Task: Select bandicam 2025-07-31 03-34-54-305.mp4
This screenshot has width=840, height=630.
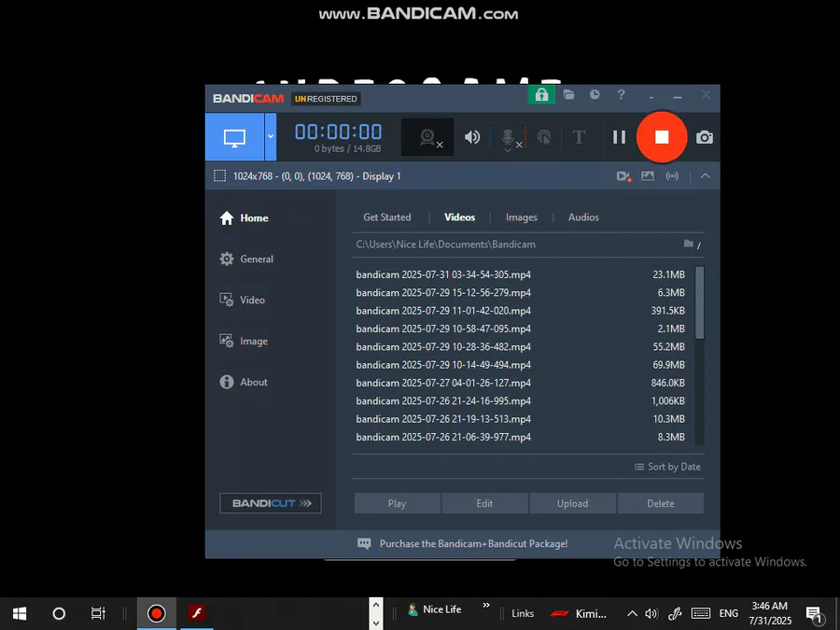Action: [x=520, y=274]
